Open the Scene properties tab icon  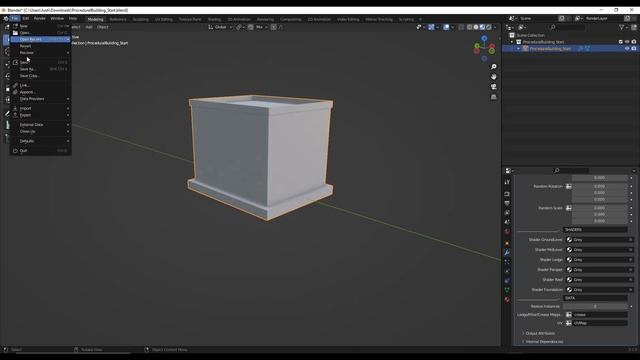click(x=507, y=222)
